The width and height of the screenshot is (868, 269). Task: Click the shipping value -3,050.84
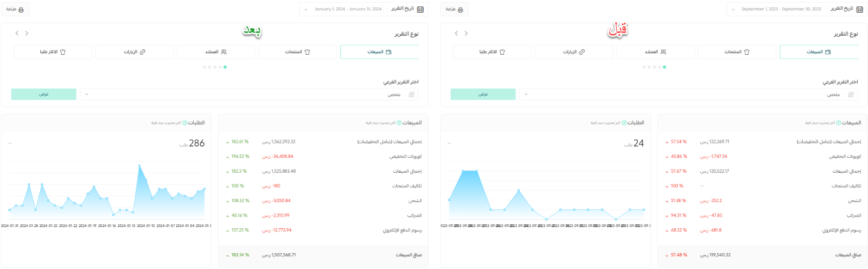coord(277,201)
